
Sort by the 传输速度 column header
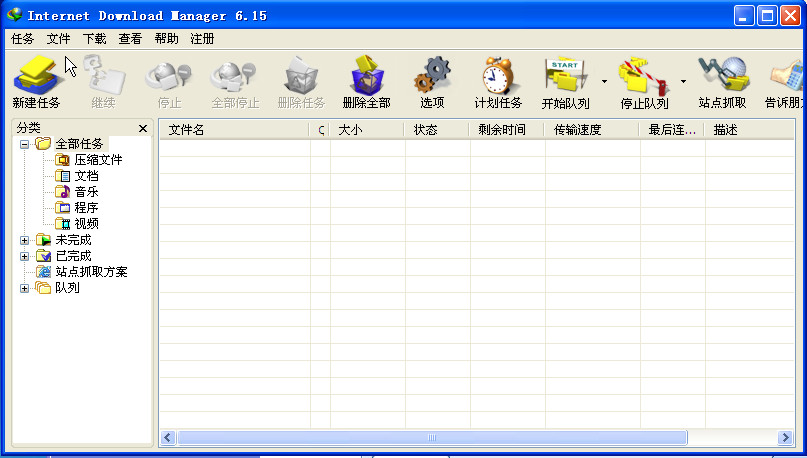[592, 130]
